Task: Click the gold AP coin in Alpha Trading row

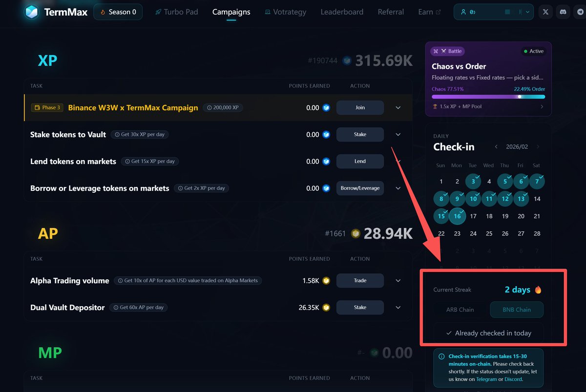Action: click(326, 281)
